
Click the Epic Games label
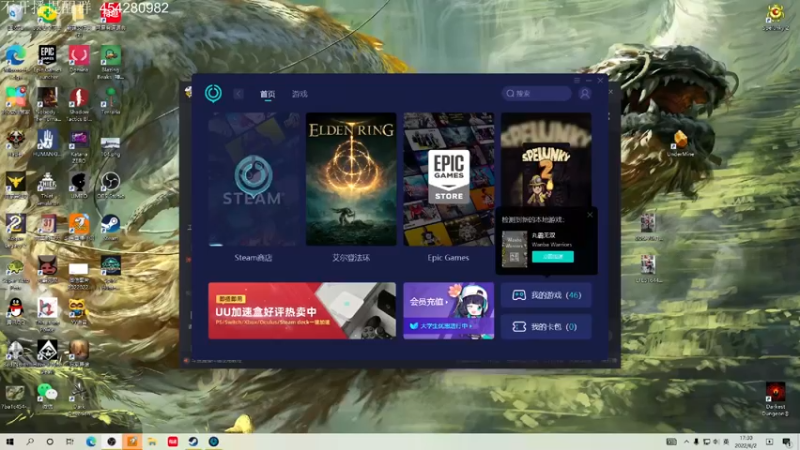pyautogui.click(x=448, y=258)
